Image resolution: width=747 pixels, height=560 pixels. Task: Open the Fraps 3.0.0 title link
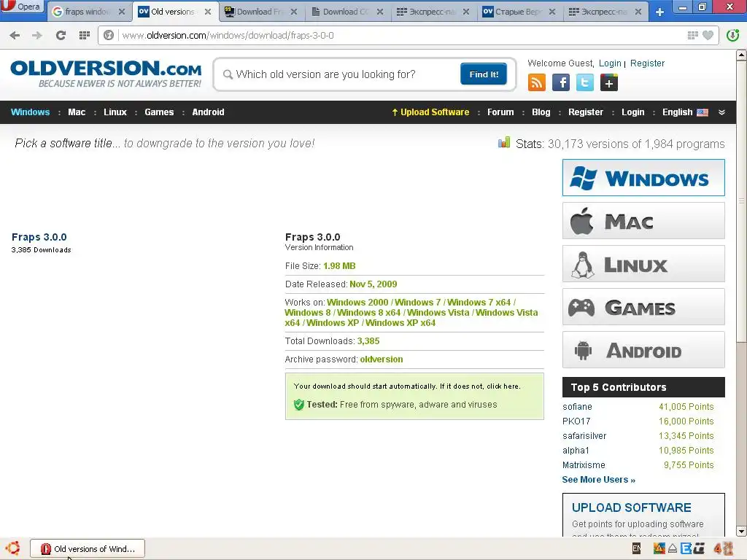(39, 237)
